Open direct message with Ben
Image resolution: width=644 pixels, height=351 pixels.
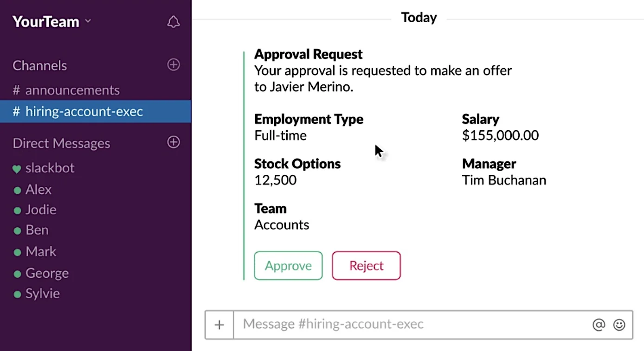tap(37, 230)
